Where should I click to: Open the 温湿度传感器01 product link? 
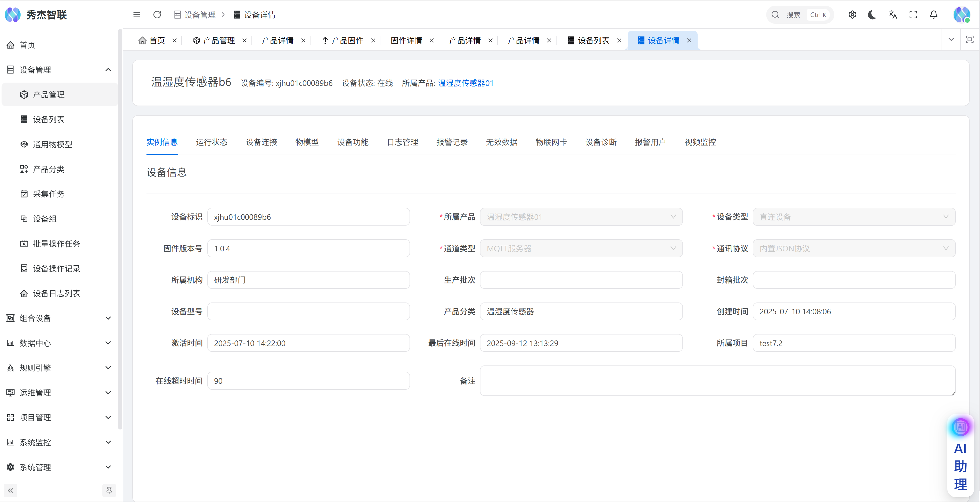pyautogui.click(x=465, y=83)
